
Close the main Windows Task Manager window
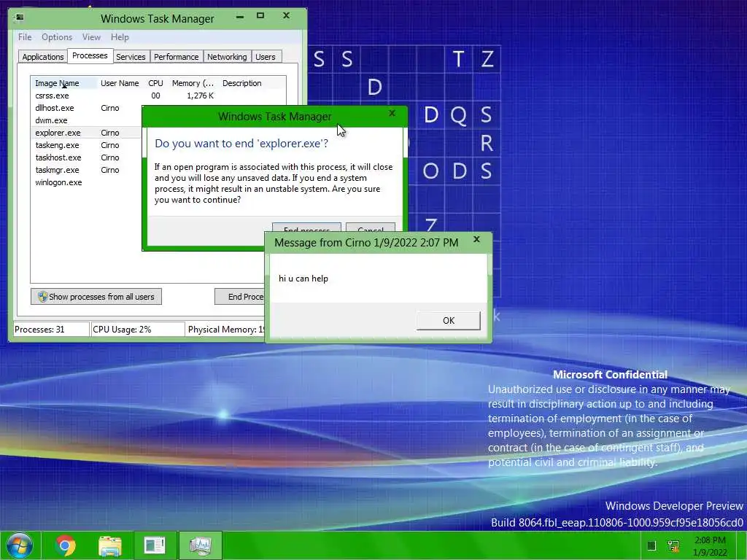pyautogui.click(x=286, y=16)
